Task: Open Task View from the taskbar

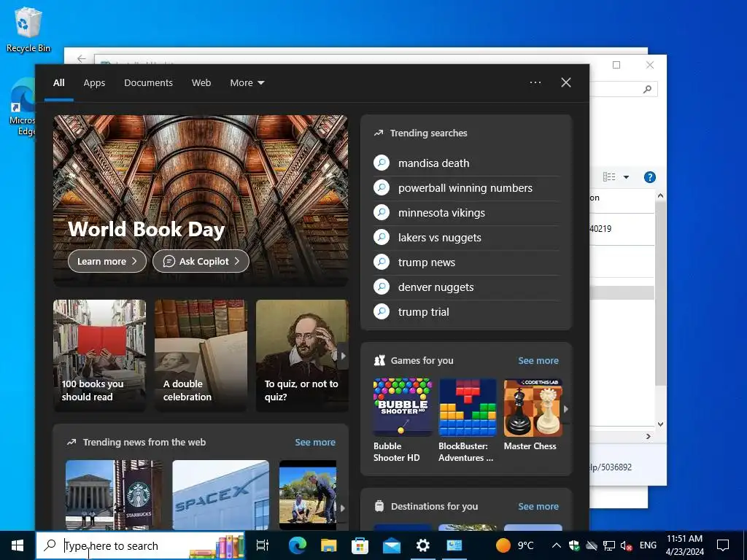Action: [263, 545]
